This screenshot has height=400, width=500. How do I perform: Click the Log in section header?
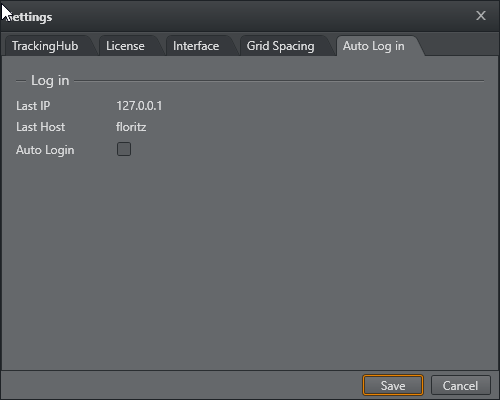[x=50, y=81]
